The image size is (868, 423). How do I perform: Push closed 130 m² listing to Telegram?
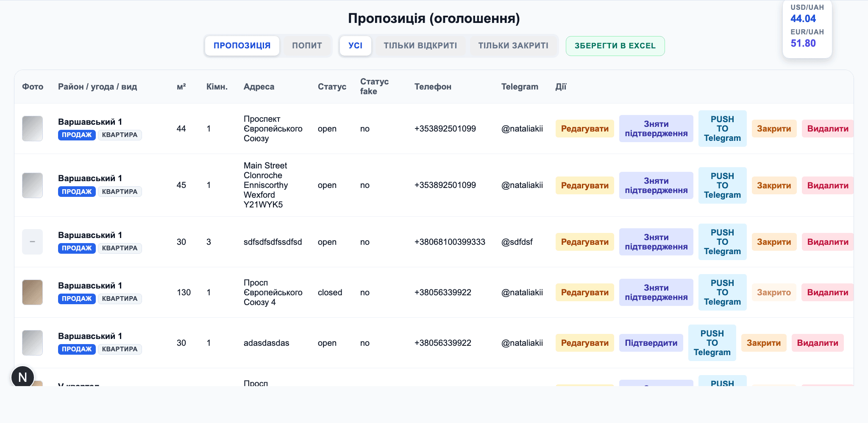click(723, 292)
